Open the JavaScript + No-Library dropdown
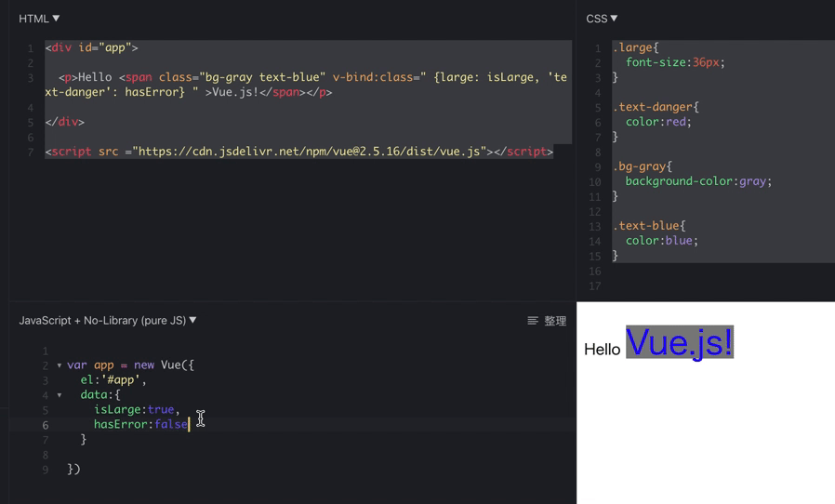Image resolution: width=835 pixels, height=504 pixels. tap(108, 320)
